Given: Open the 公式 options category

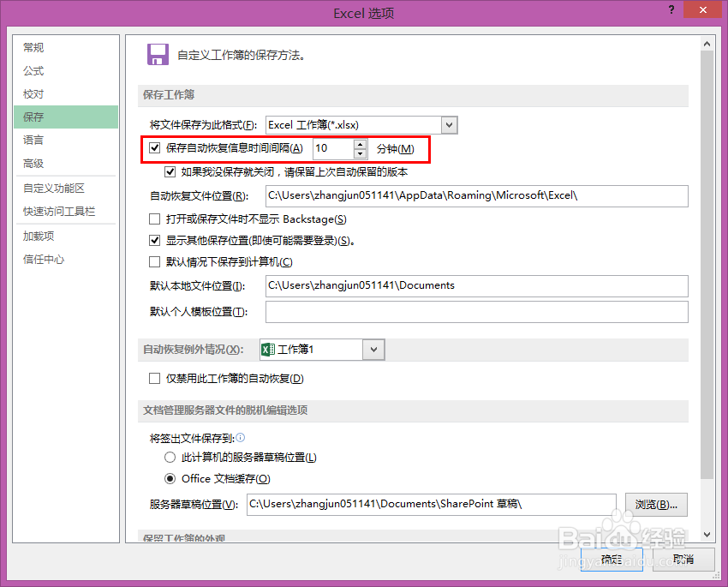Looking at the screenshot, I should coord(66,70).
